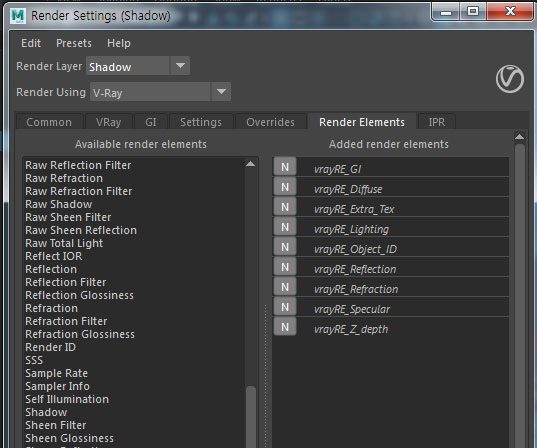Select Self Illumination in available list
The width and height of the screenshot is (537, 448).
[67, 399]
